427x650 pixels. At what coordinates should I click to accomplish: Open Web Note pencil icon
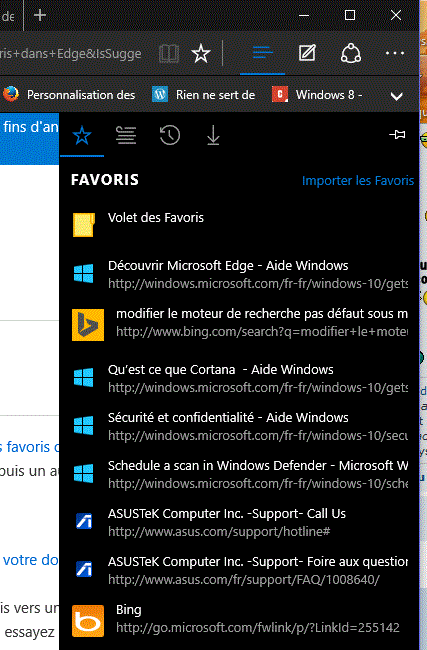pos(307,53)
